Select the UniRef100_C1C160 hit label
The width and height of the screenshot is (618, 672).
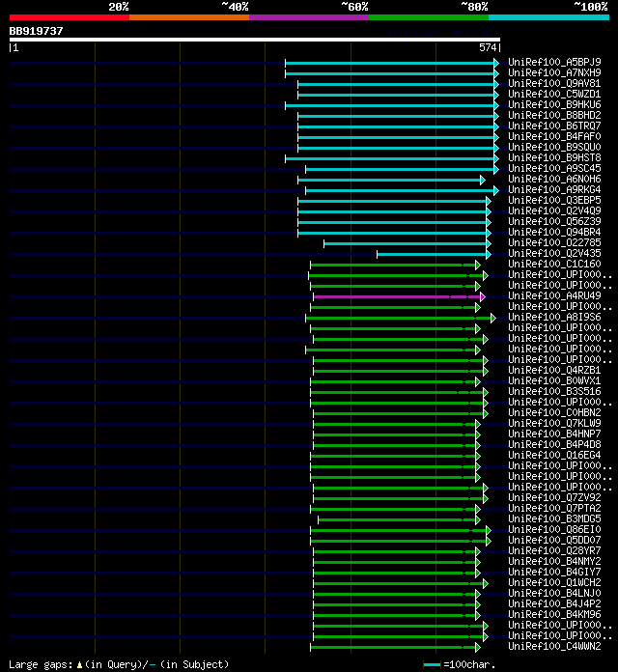coord(554,264)
